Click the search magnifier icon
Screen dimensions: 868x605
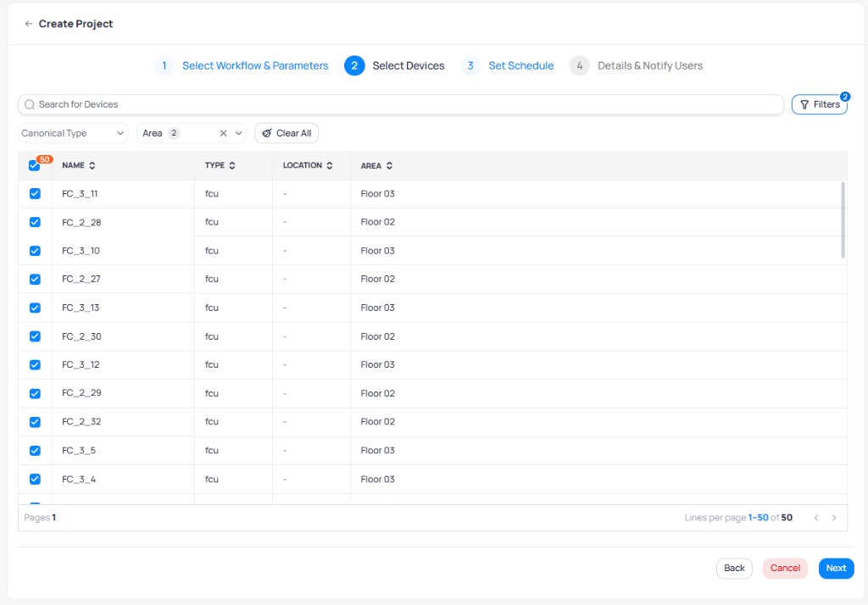(30, 104)
